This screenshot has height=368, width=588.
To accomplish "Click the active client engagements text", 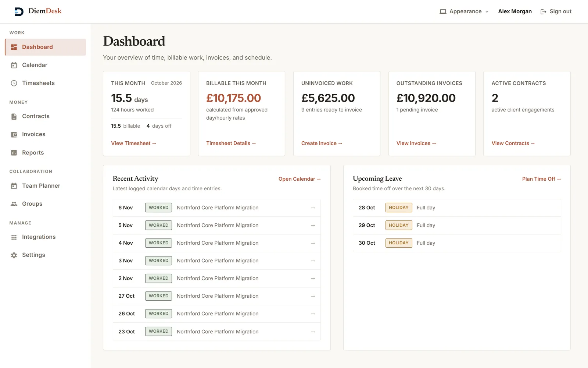I will coord(523,110).
